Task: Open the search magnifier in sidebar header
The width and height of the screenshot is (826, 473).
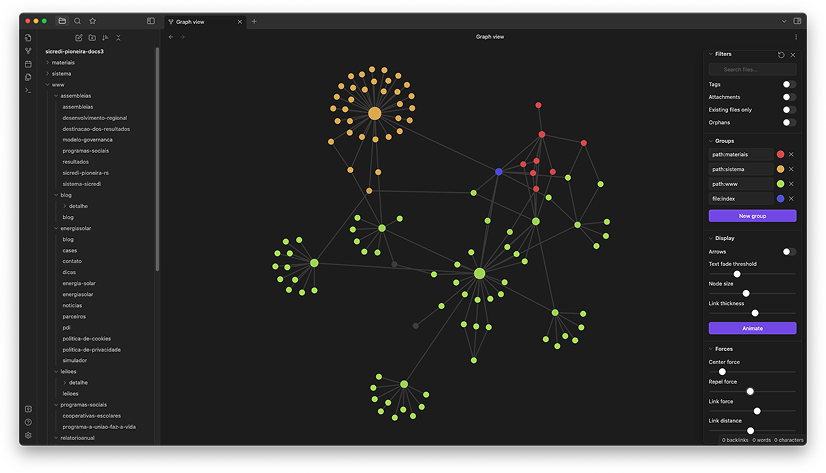Action: 77,20
